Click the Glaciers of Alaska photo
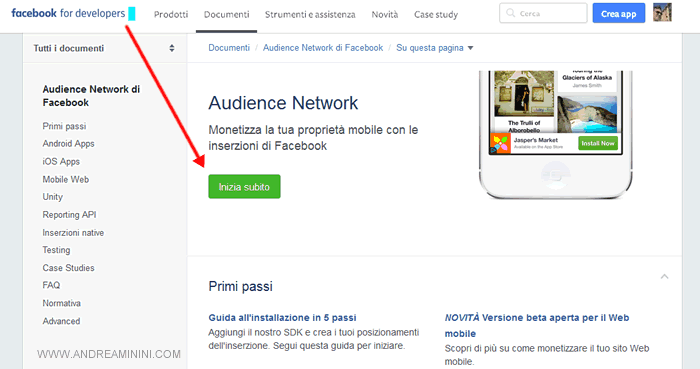The image size is (700, 369). (587, 114)
